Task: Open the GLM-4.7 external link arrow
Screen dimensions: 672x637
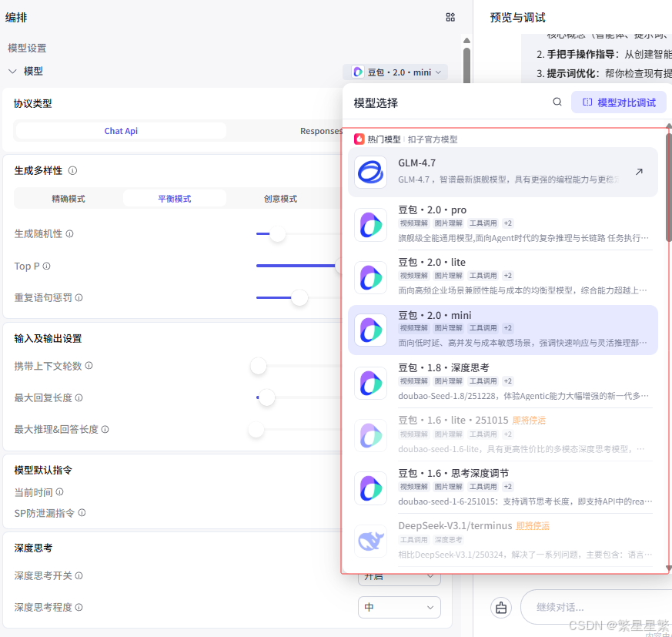Action: pyautogui.click(x=639, y=172)
